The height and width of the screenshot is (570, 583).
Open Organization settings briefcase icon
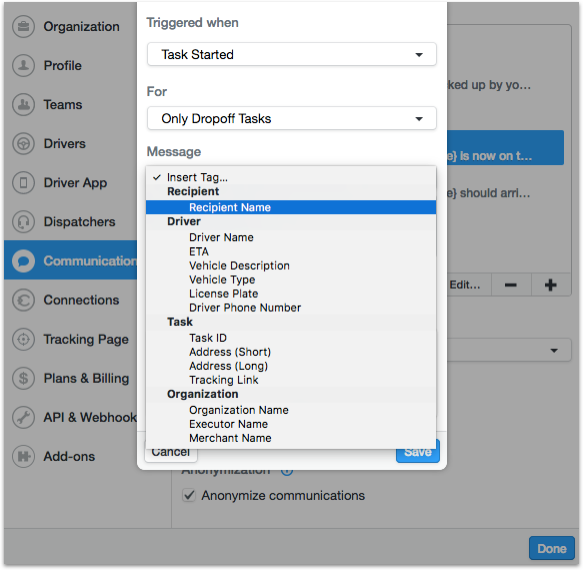click(x=23, y=26)
